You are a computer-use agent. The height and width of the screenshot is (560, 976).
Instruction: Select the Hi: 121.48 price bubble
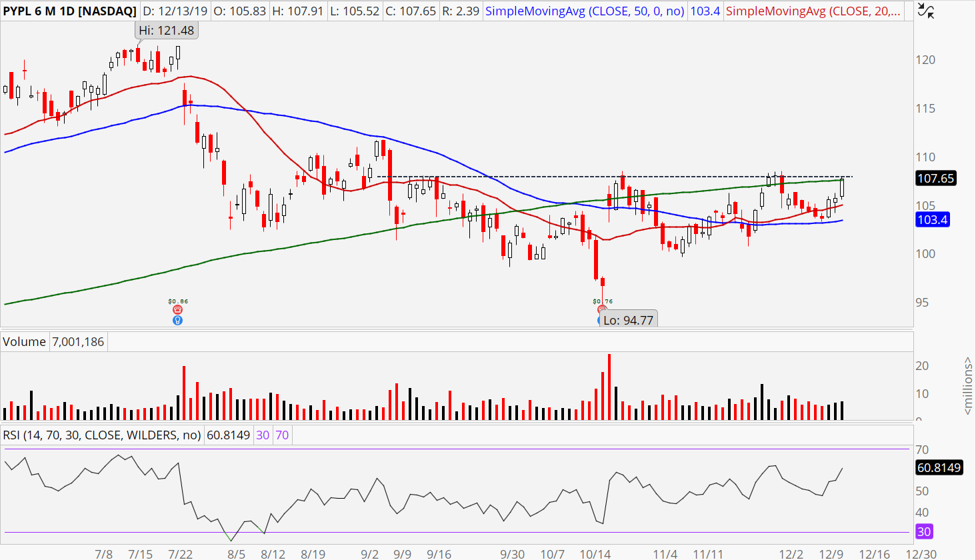click(x=166, y=31)
